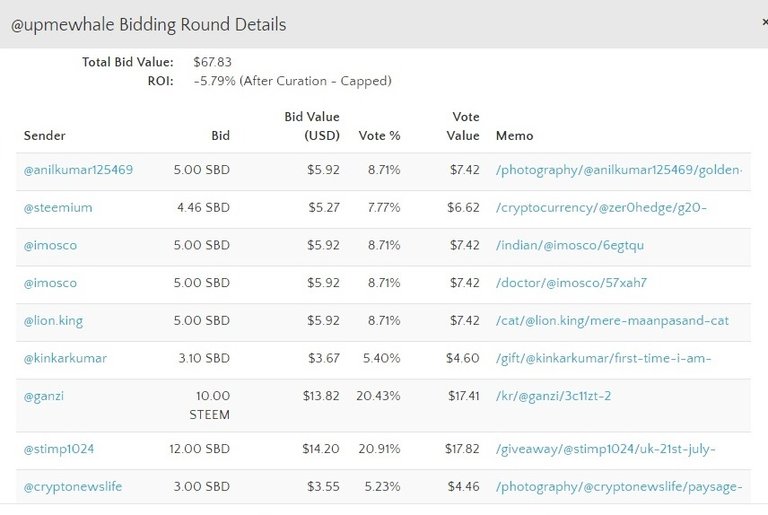The image size is (768, 515).
Task: Select the Total Bid Value amount $67.83
Action: click(x=213, y=62)
